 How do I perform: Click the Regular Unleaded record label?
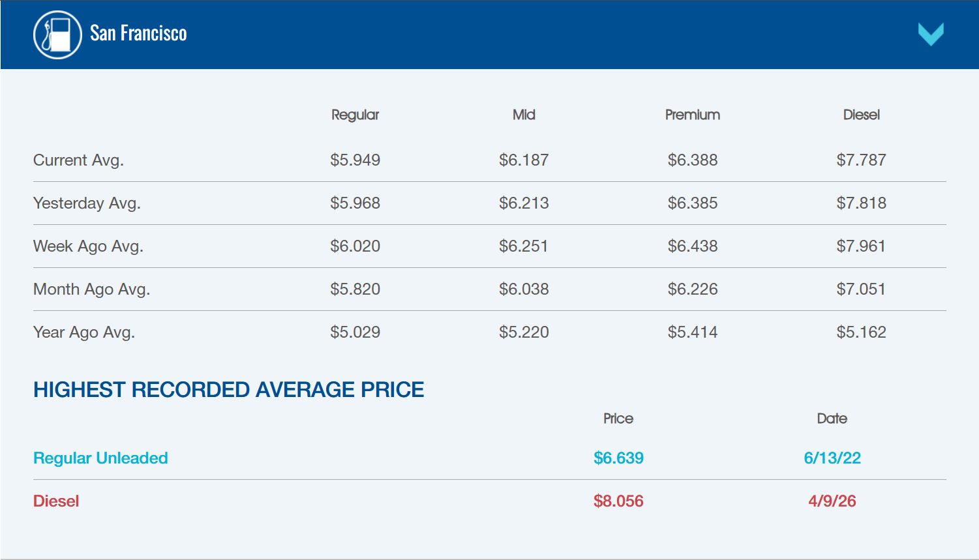(100, 458)
